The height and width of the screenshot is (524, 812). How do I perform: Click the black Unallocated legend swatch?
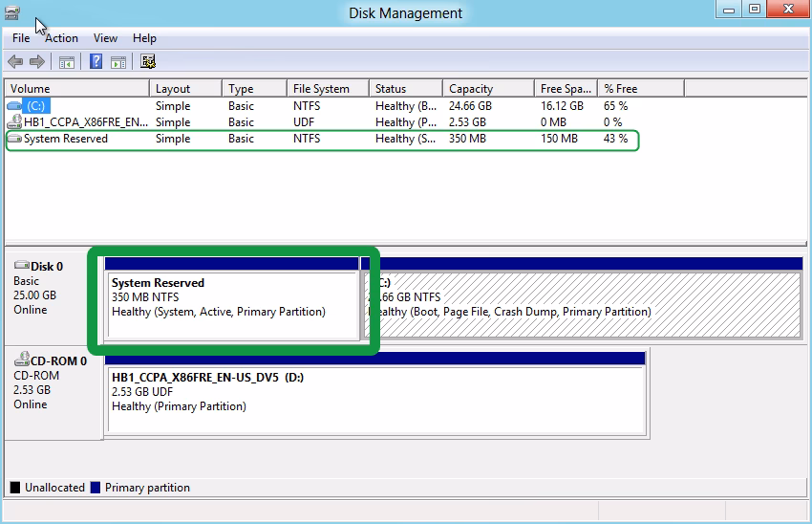[x=15, y=488]
